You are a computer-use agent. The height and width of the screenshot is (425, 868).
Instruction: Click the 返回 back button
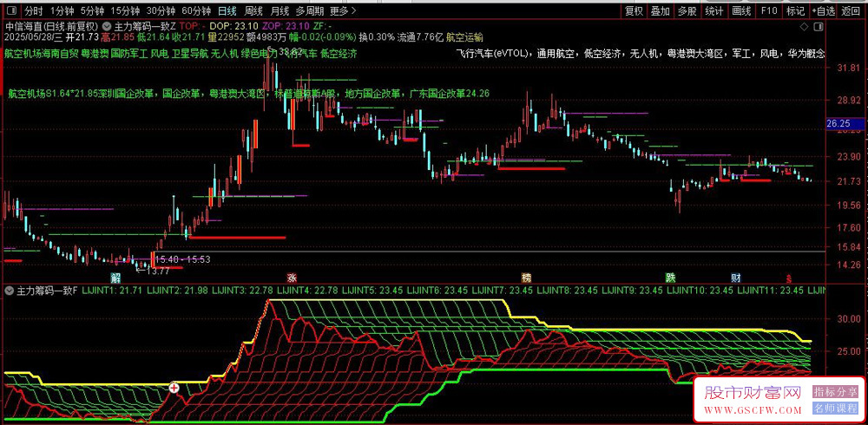[x=851, y=10]
